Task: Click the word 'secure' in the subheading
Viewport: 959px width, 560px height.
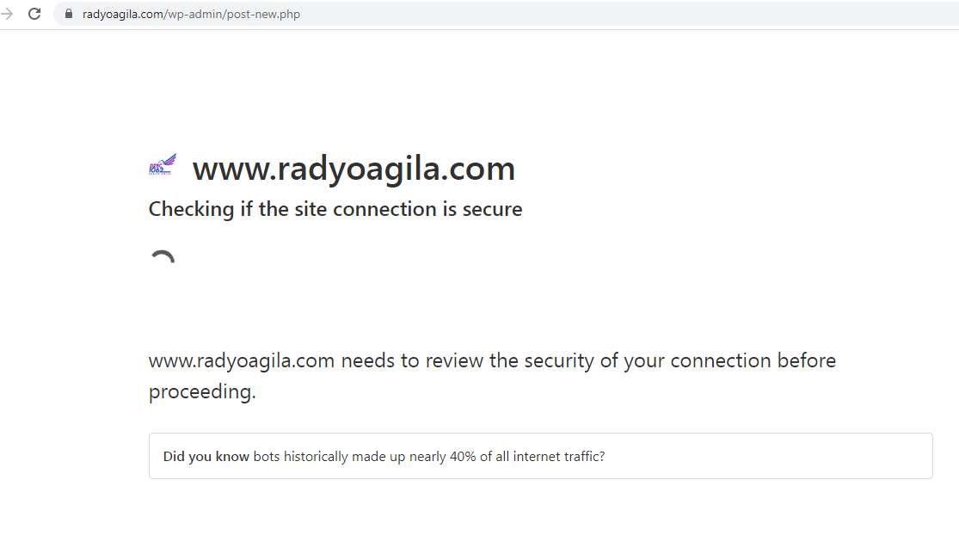Action: [492, 209]
